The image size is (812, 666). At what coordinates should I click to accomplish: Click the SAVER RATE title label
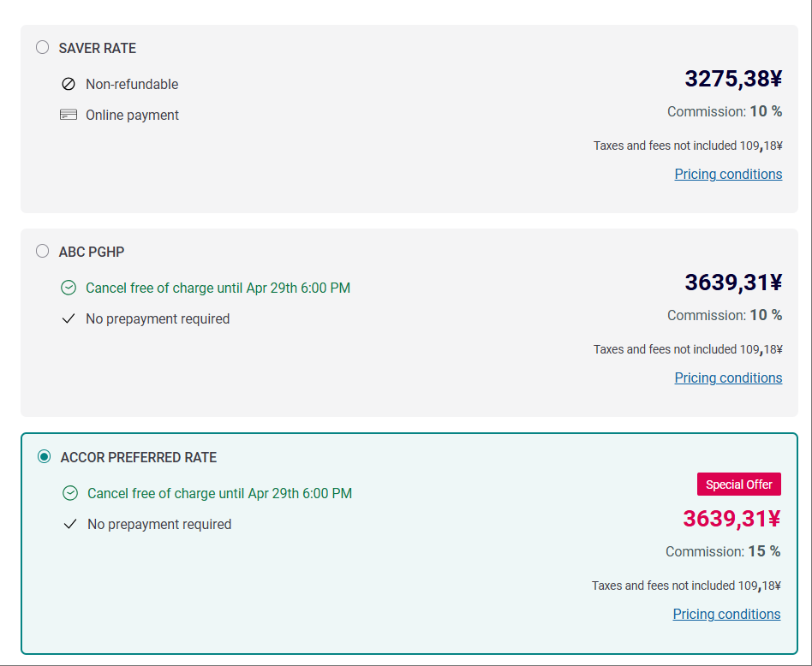98,48
